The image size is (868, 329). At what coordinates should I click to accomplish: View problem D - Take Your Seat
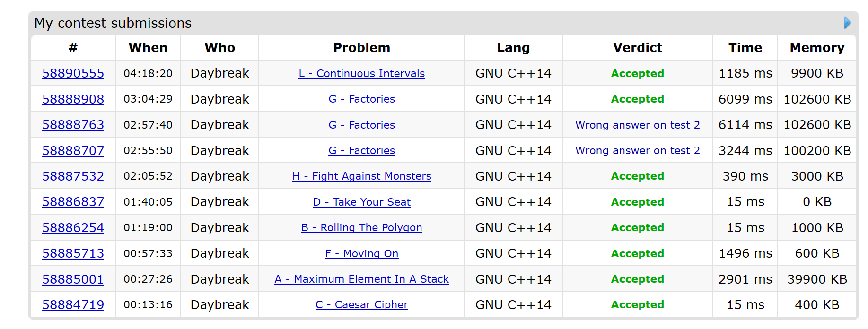tap(361, 202)
